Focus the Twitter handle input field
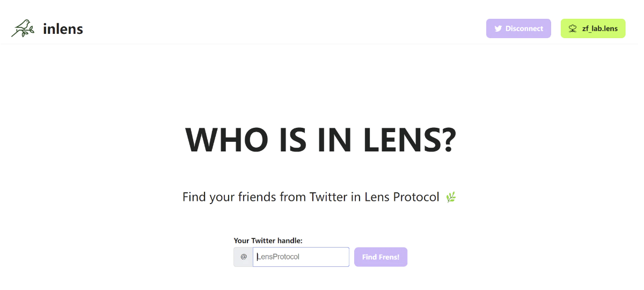This screenshot has height=290, width=644. click(301, 257)
